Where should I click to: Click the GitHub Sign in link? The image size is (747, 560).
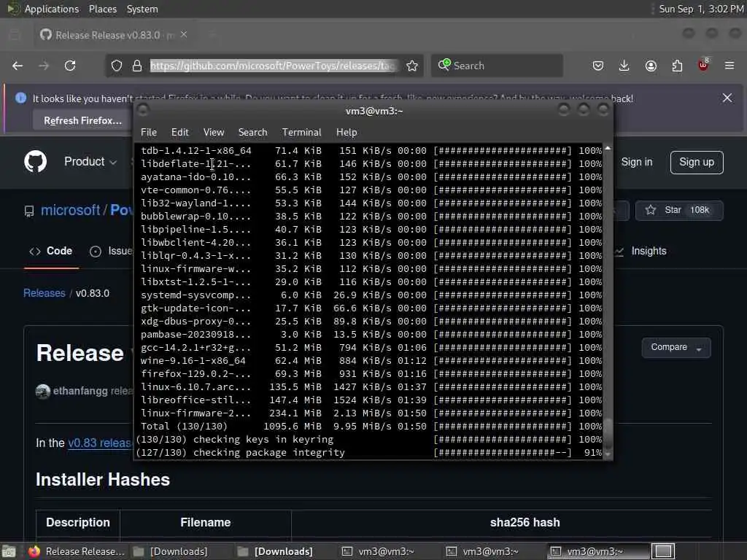coord(636,162)
